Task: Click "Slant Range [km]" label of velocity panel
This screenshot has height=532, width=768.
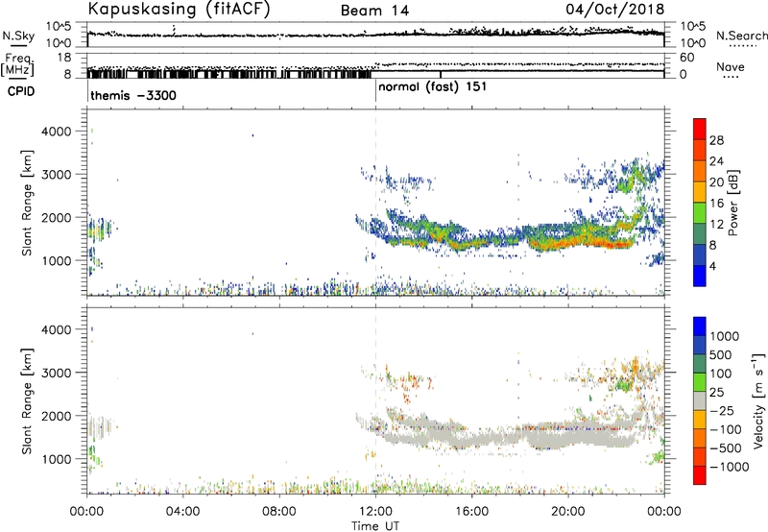Action: (x=27, y=400)
